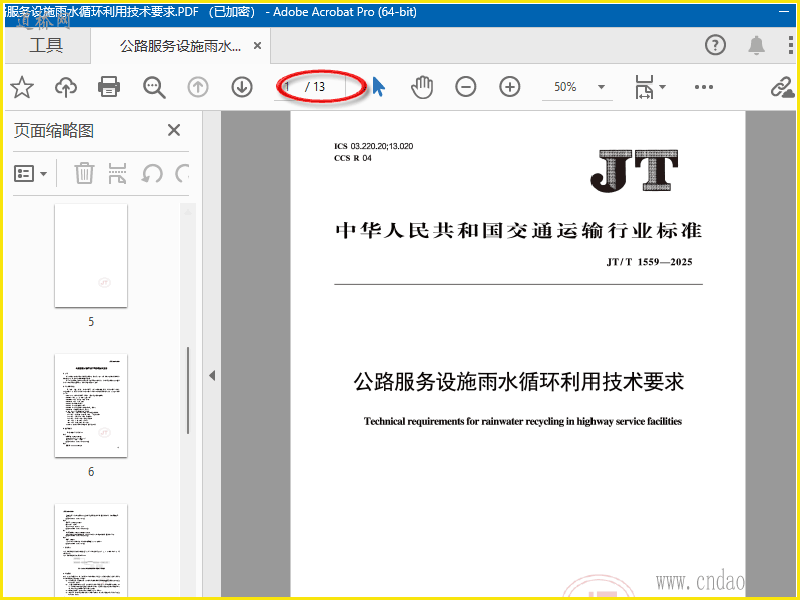Open the help question mark icon
Screen dimensions: 800x600
coord(715,45)
